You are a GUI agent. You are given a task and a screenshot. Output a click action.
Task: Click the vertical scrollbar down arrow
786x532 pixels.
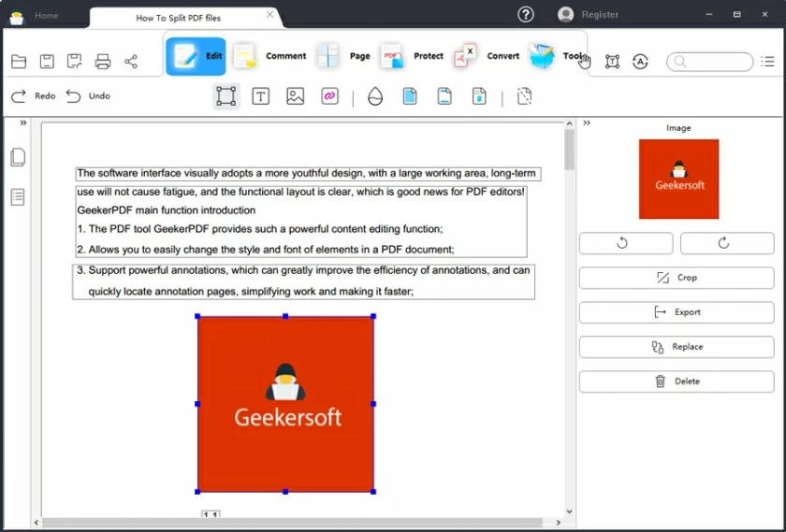point(569,511)
